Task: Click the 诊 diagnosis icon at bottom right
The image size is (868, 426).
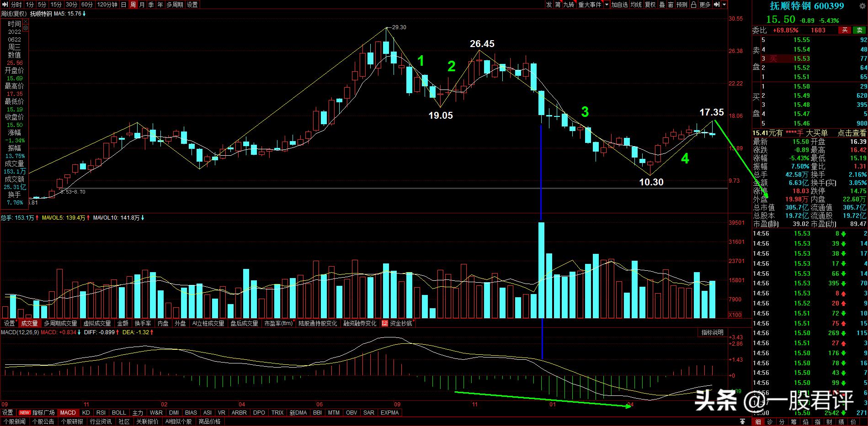Action: [770, 422]
